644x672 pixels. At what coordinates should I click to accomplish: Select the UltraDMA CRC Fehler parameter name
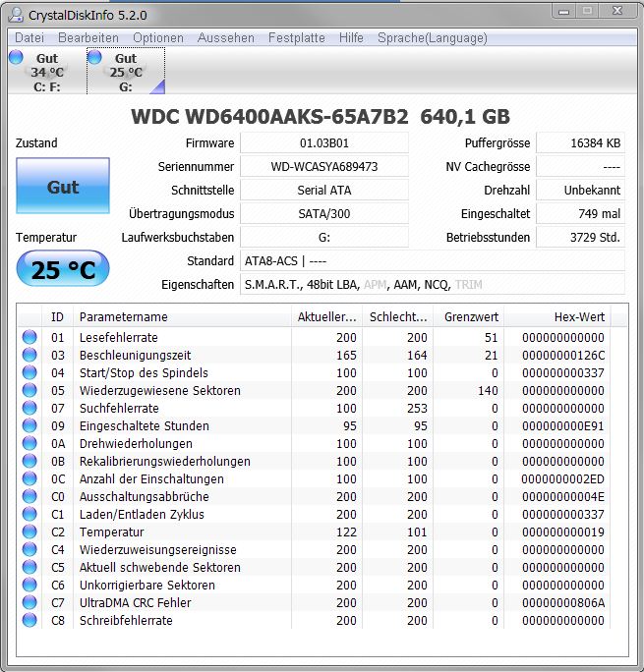(135, 602)
